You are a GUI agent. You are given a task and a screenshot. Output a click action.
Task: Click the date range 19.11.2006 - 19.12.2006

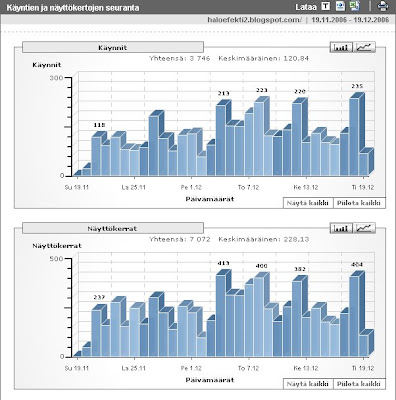350,20
